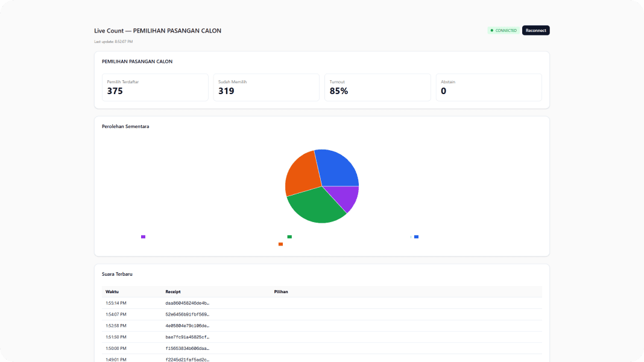Click the green legend marker below the chart

[289, 237]
